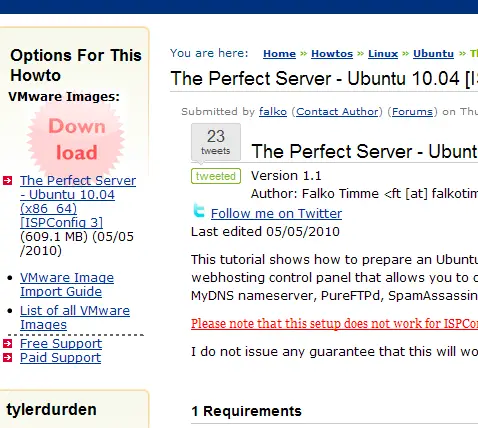Click red arrow icon beside Free Support
The image size is (478, 428).
click(8, 343)
